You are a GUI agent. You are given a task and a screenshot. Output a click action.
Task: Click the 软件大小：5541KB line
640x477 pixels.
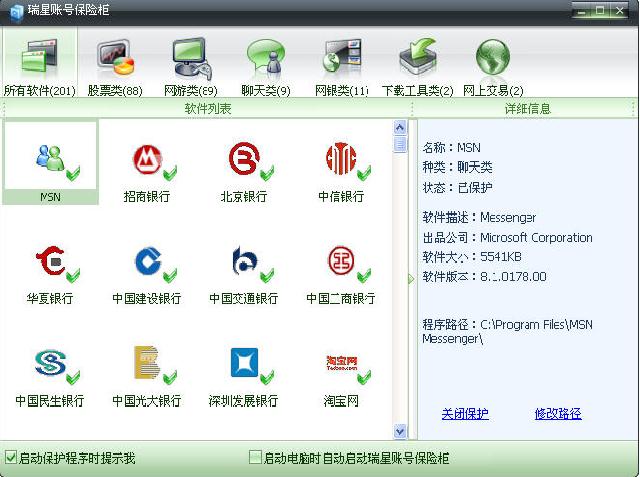tap(472, 257)
